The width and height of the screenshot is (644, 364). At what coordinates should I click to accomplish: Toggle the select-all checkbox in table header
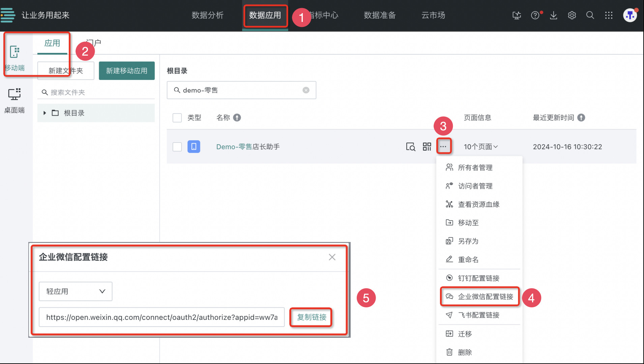(x=177, y=118)
